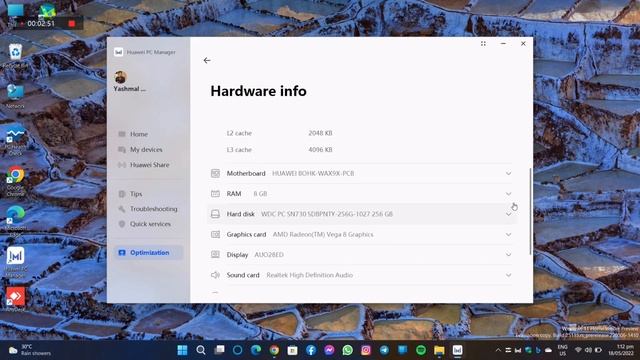This screenshot has width=640, height=360.
Task: Show hidden system tray icons
Action: pyautogui.click(x=498, y=350)
